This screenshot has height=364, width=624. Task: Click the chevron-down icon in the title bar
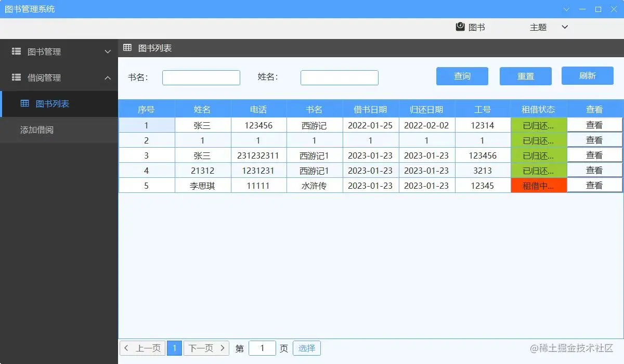(566, 9)
